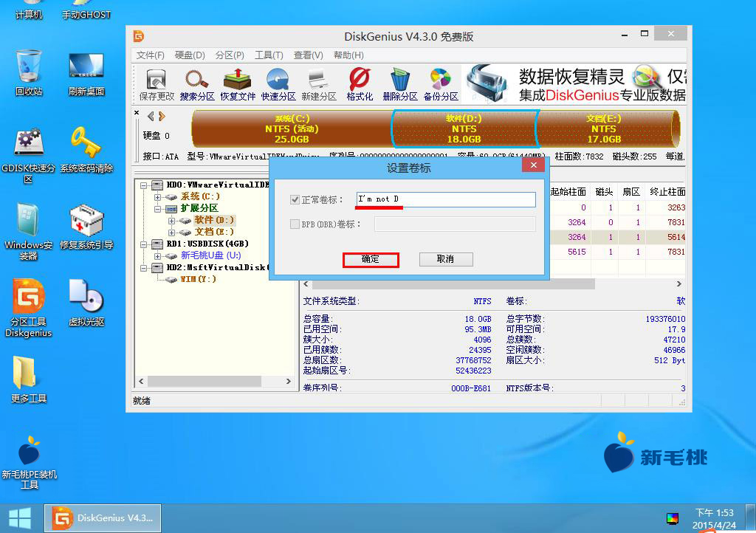Open 分区工具 Diskgenius desktop shortcut
The width and height of the screenshot is (756, 533).
point(29,308)
